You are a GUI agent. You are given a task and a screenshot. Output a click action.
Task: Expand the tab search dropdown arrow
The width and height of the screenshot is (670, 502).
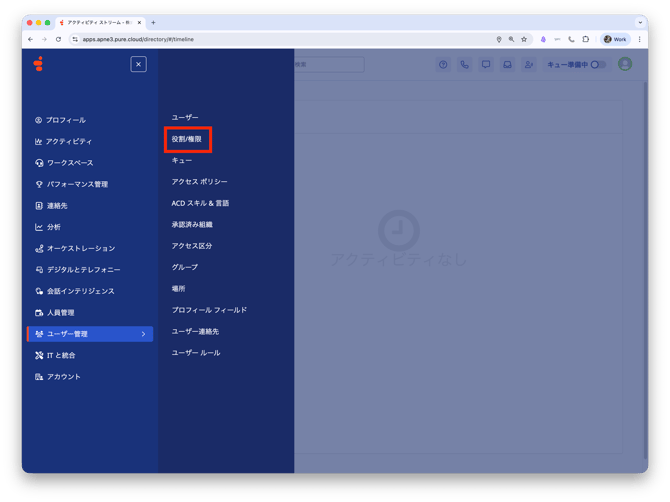640,23
